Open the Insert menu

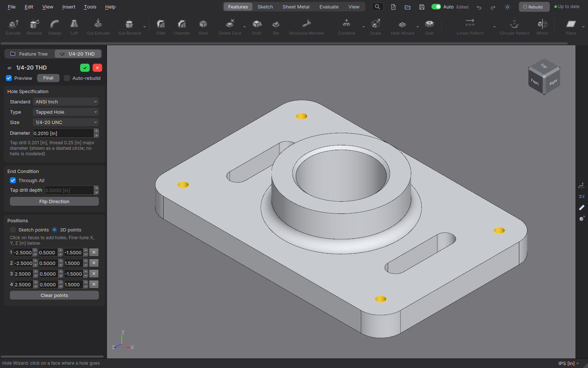coord(69,7)
